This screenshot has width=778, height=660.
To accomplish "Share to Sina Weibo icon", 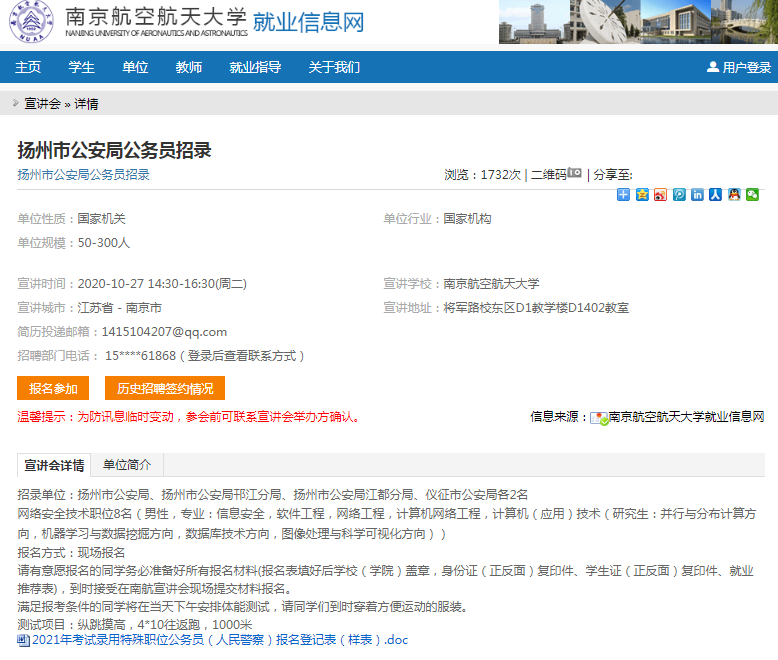I will tap(660, 195).
